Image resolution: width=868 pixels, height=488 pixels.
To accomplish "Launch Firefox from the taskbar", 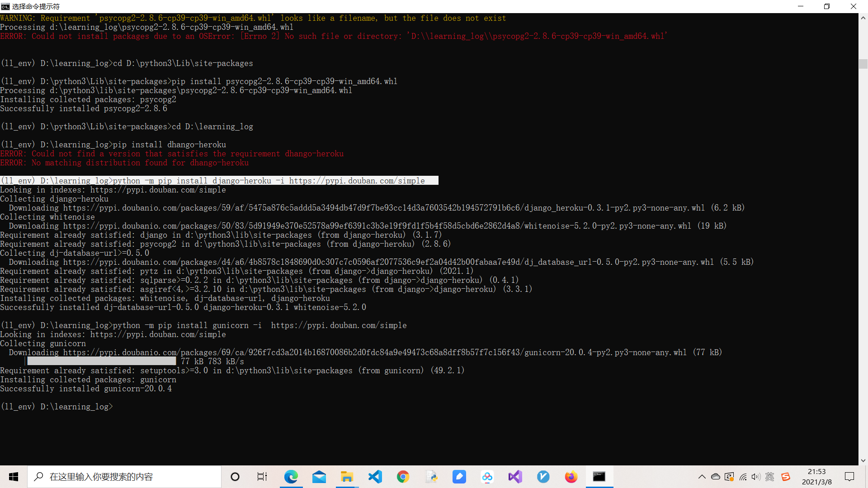I will (571, 477).
